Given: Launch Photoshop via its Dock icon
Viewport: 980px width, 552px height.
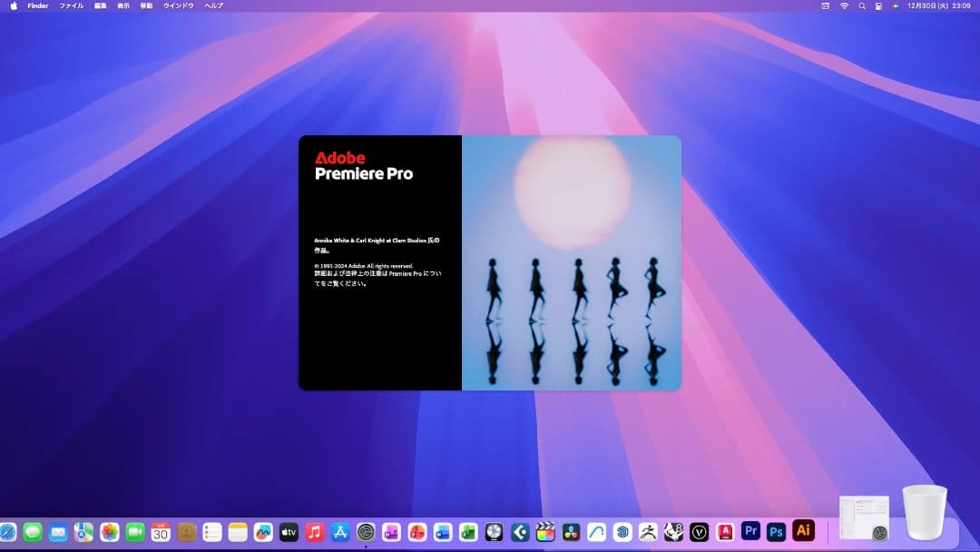Looking at the screenshot, I should pos(775,531).
